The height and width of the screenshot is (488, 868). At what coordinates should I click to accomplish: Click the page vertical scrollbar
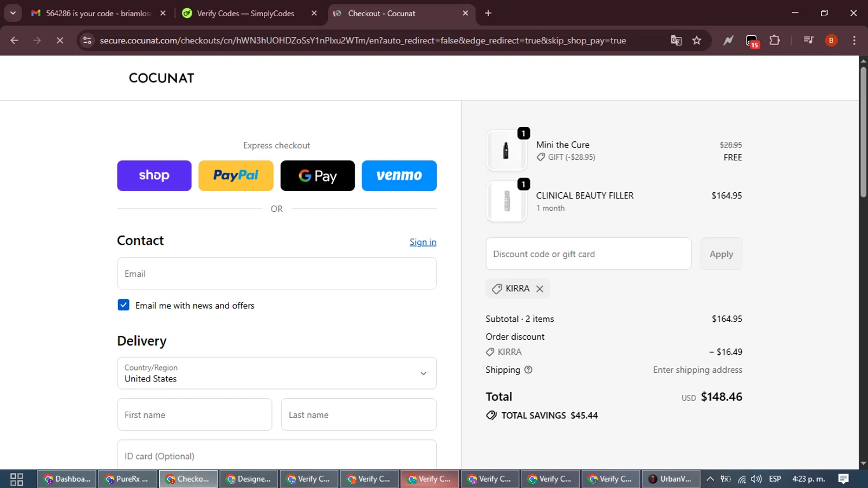tap(863, 133)
